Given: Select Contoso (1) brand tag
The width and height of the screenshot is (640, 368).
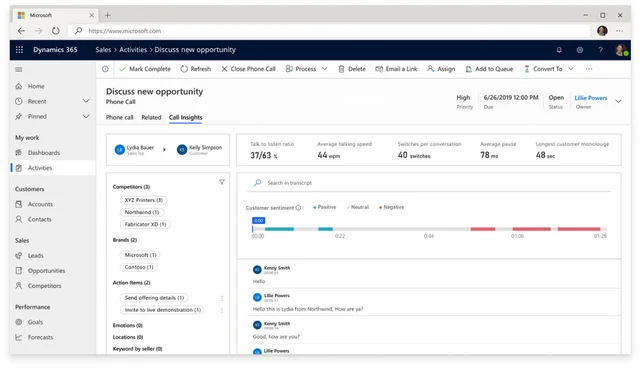Looking at the screenshot, I should pyautogui.click(x=139, y=267).
